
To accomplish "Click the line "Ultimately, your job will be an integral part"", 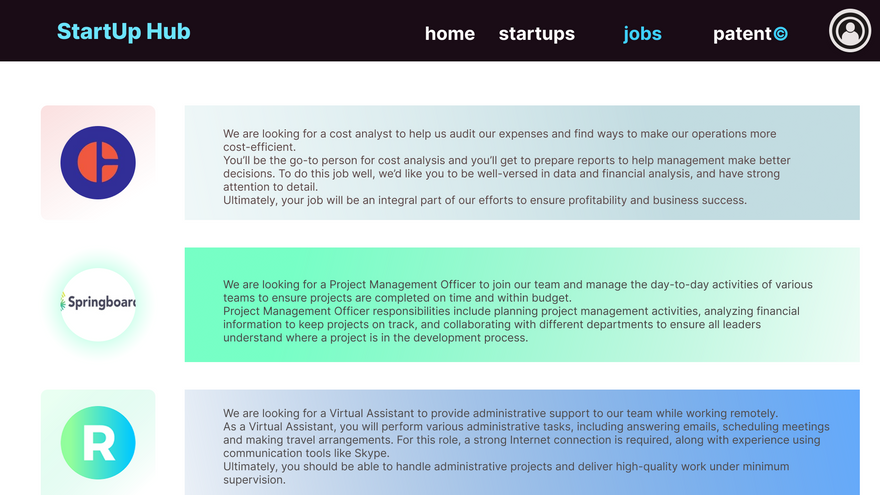I will coord(484,200).
